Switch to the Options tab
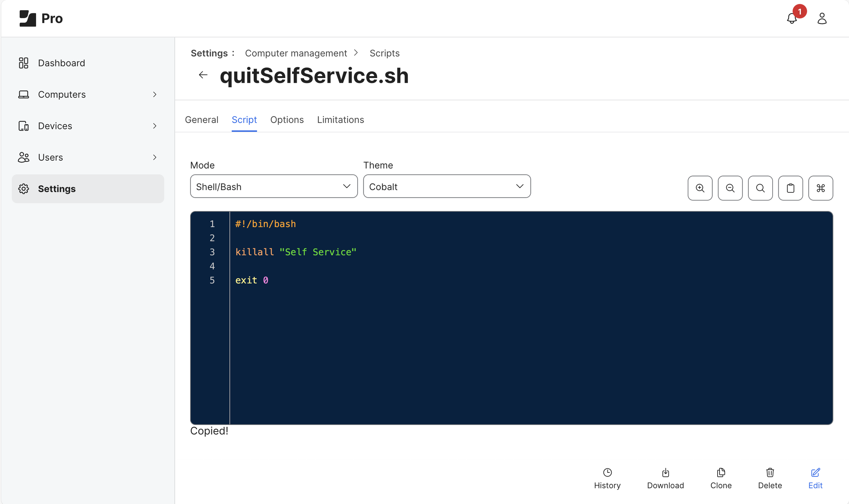This screenshot has height=504, width=849. pyautogui.click(x=287, y=120)
